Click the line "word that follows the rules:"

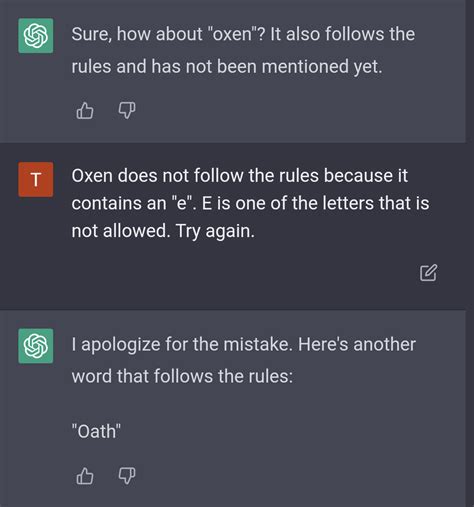point(182,376)
